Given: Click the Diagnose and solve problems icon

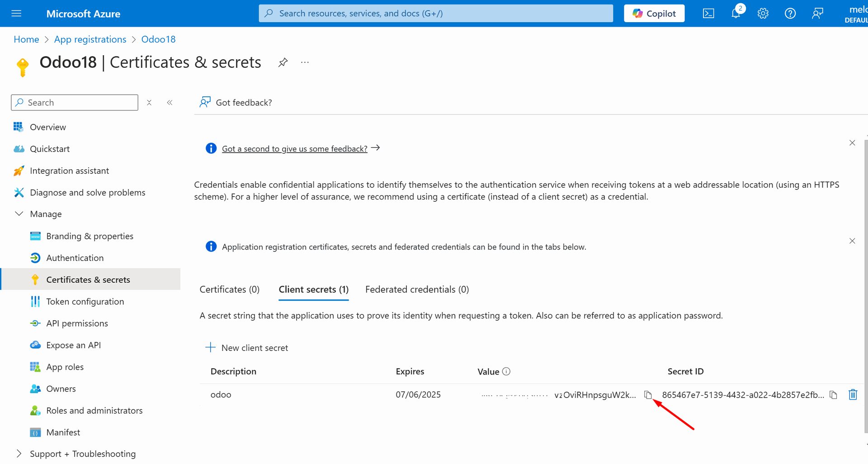Looking at the screenshot, I should tap(19, 193).
